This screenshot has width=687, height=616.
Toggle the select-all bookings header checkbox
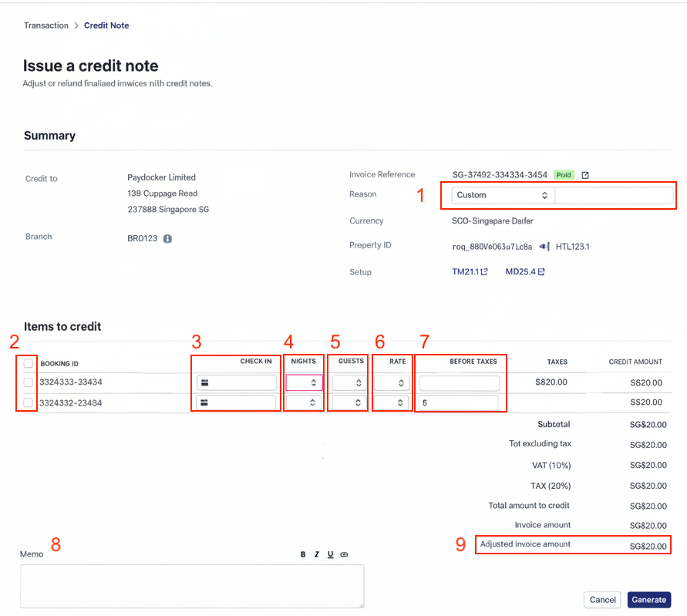pos(29,363)
